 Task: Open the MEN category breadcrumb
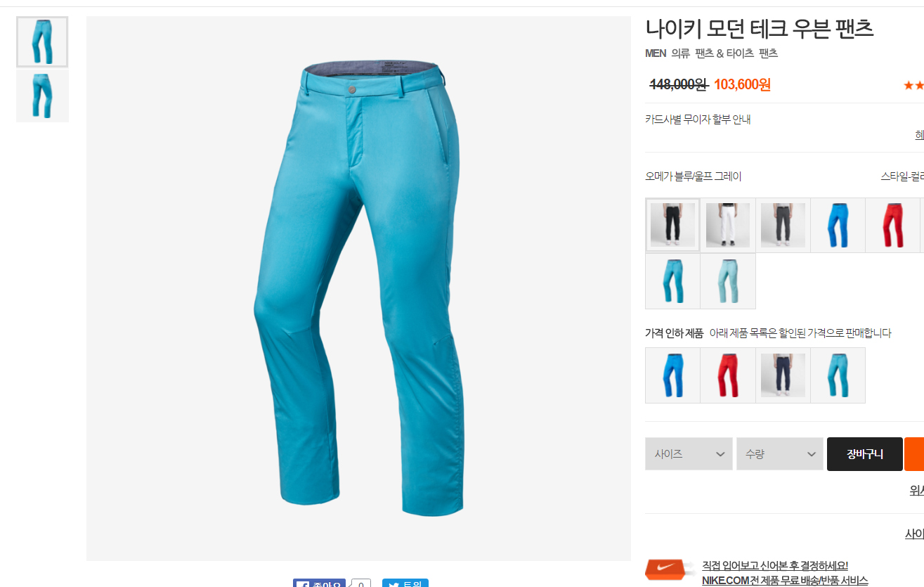point(656,53)
